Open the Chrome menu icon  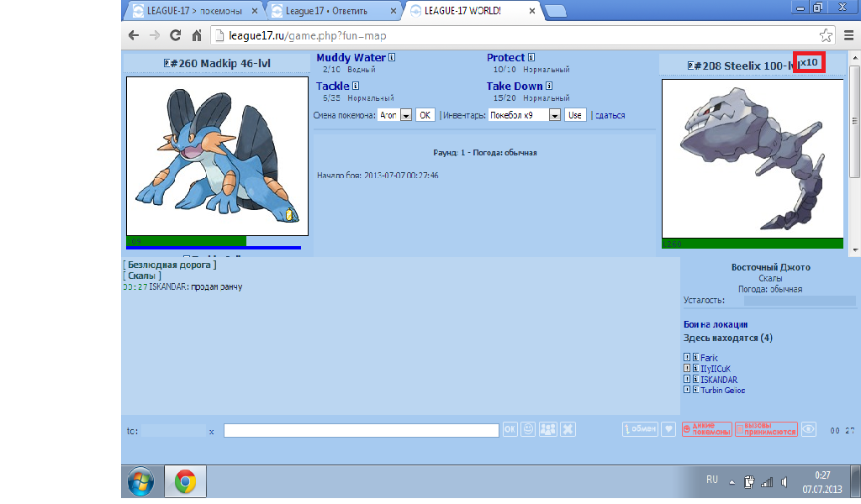pyautogui.click(x=848, y=35)
